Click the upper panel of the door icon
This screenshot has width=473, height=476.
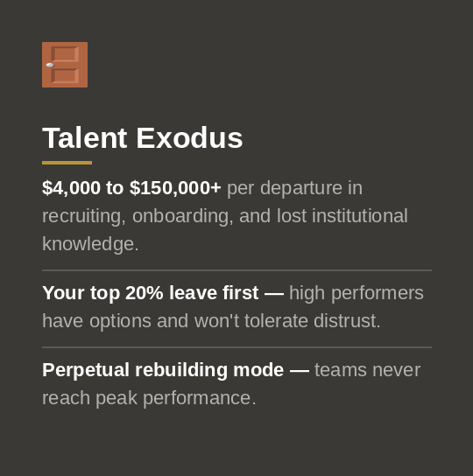tap(65, 53)
